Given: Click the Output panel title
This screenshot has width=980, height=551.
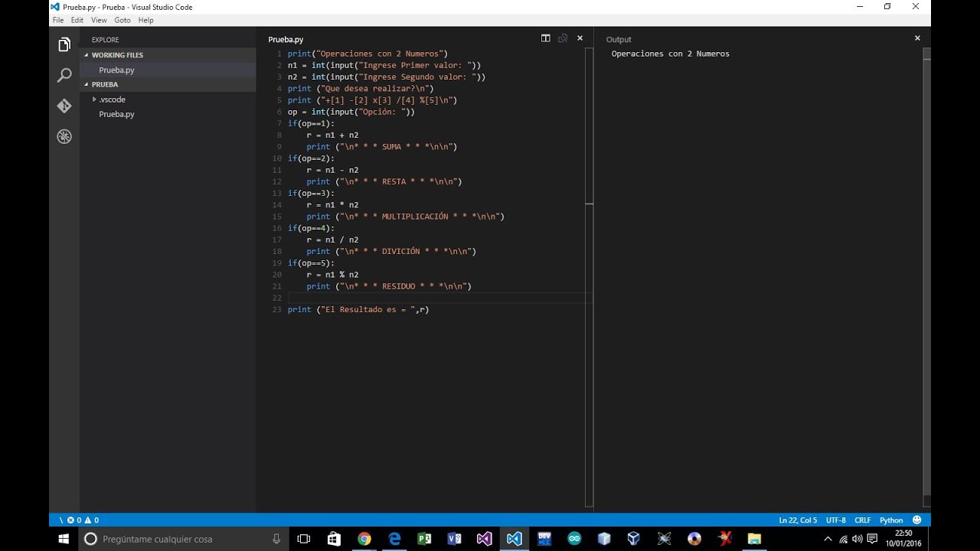Looking at the screenshot, I should (619, 39).
